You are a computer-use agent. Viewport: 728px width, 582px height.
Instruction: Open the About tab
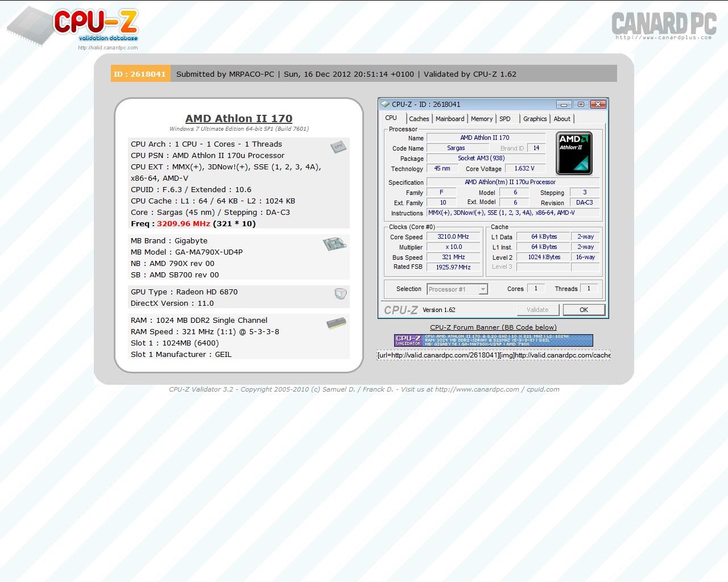(562, 119)
